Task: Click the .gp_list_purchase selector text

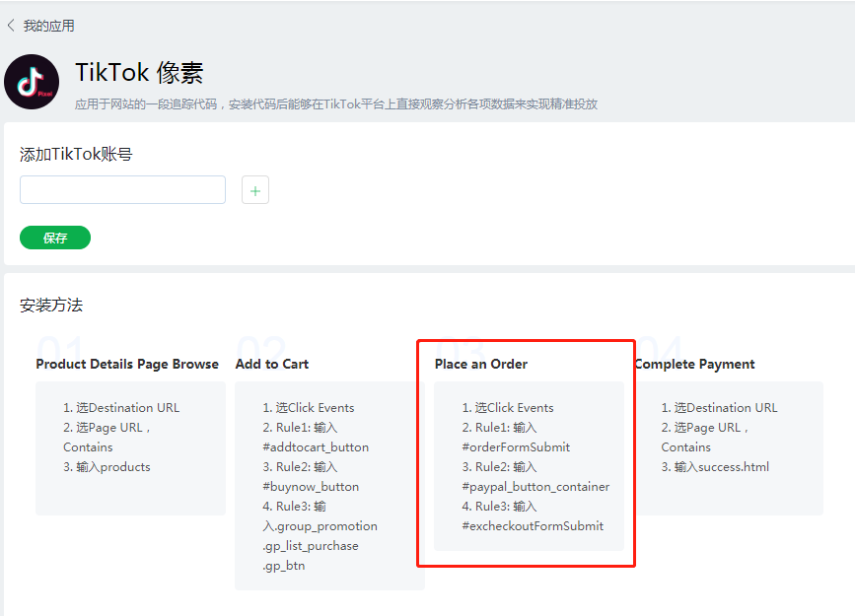Action: coord(311,546)
